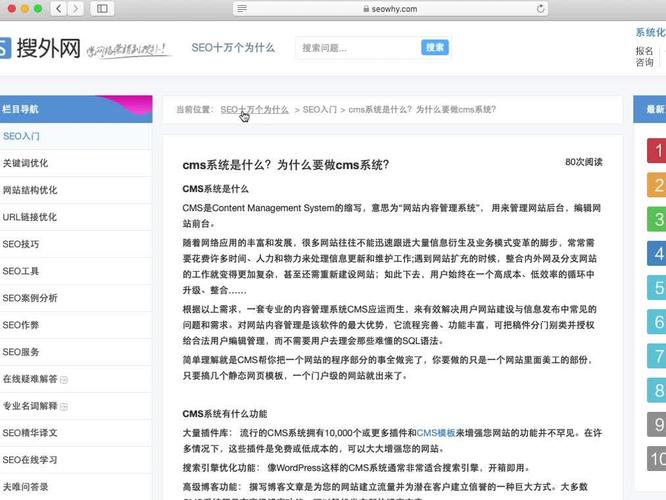Open SEO服务 category
Viewport: 666px width, 500px height.
tap(76, 352)
